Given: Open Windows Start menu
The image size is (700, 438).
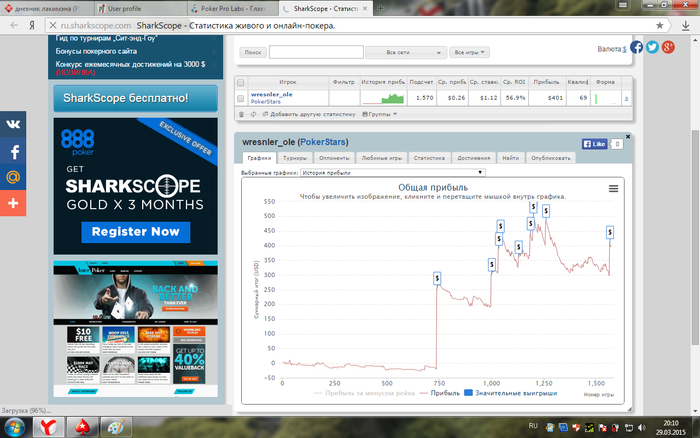Looking at the screenshot, I should click(x=14, y=428).
